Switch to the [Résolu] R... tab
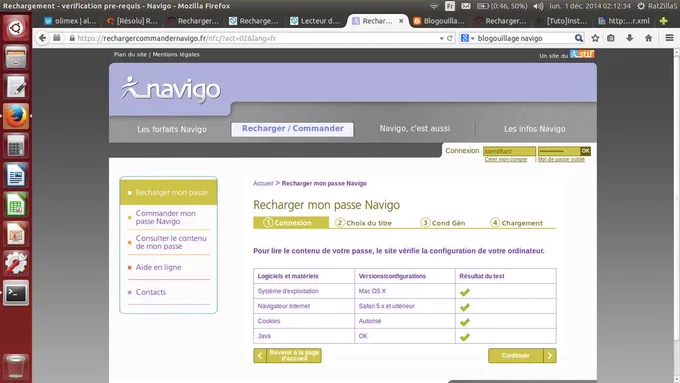Screen dimensions: 680x383 click(132, 21)
